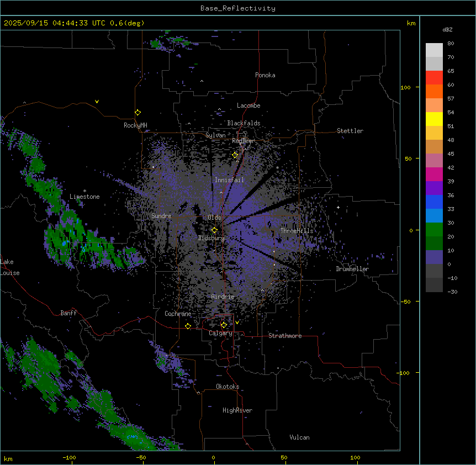Click the Olds town label
This screenshot has width=476, height=465.
214,218
